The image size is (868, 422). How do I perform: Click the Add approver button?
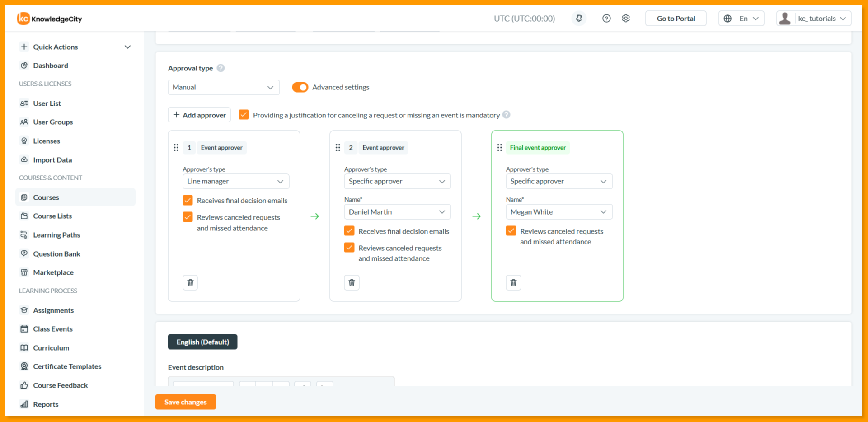[199, 115]
